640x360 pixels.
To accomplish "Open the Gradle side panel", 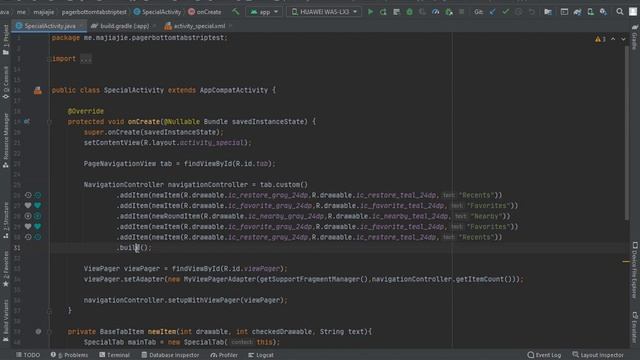I will click(635, 37).
